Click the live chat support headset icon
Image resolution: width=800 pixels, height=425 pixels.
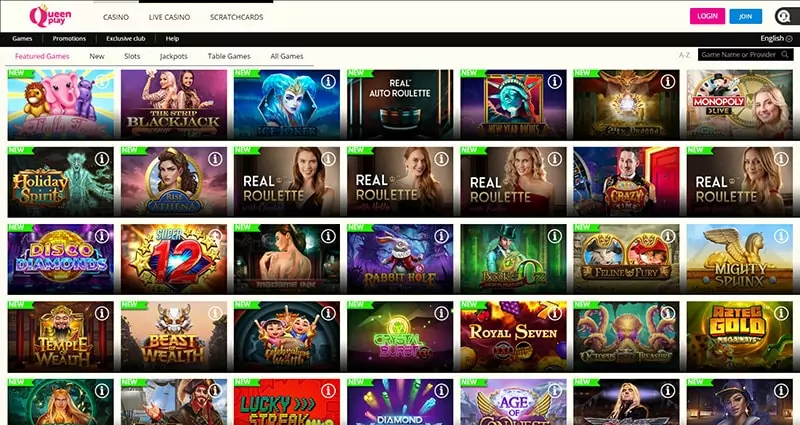(783, 16)
